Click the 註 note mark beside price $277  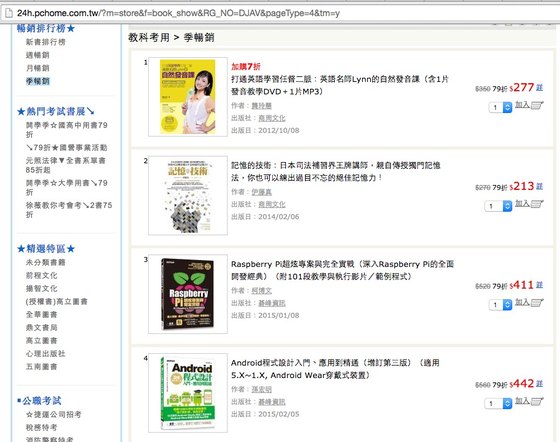(539, 87)
